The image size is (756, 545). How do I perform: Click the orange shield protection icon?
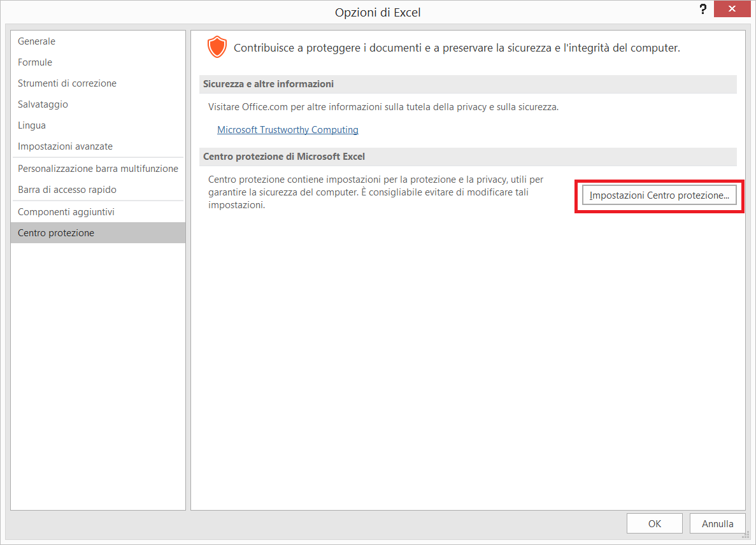point(217,46)
